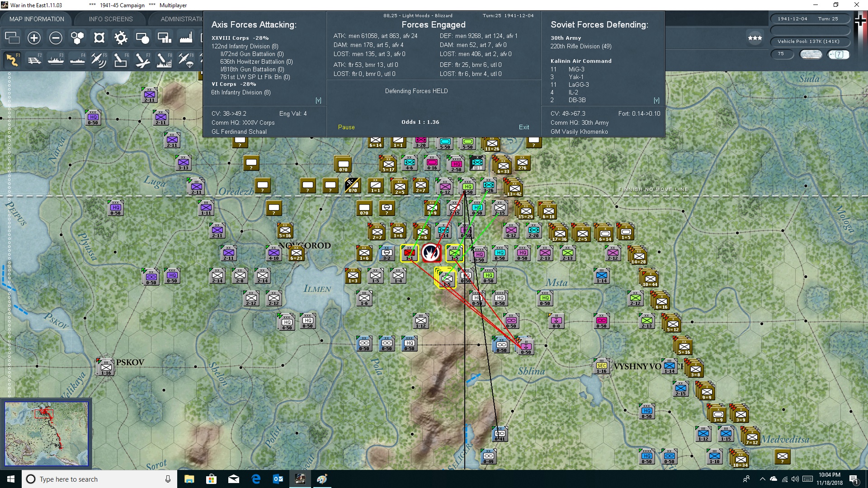
Task: Click the blizzard weather indicator
Action: click(811, 54)
